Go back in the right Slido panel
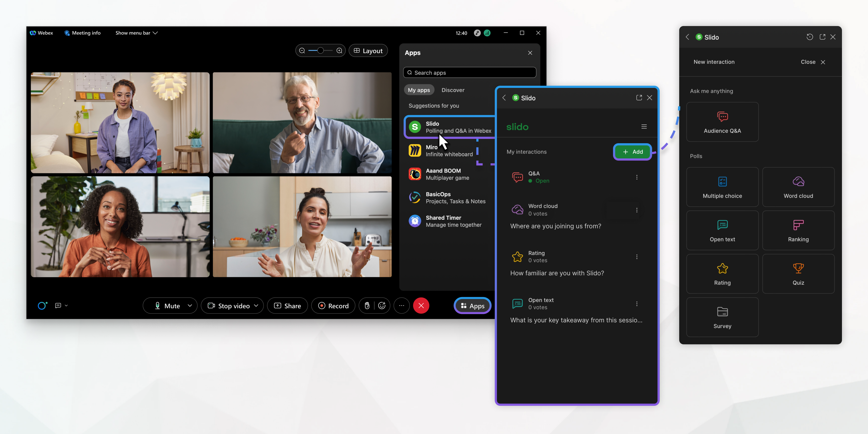This screenshot has height=434, width=868. (687, 37)
